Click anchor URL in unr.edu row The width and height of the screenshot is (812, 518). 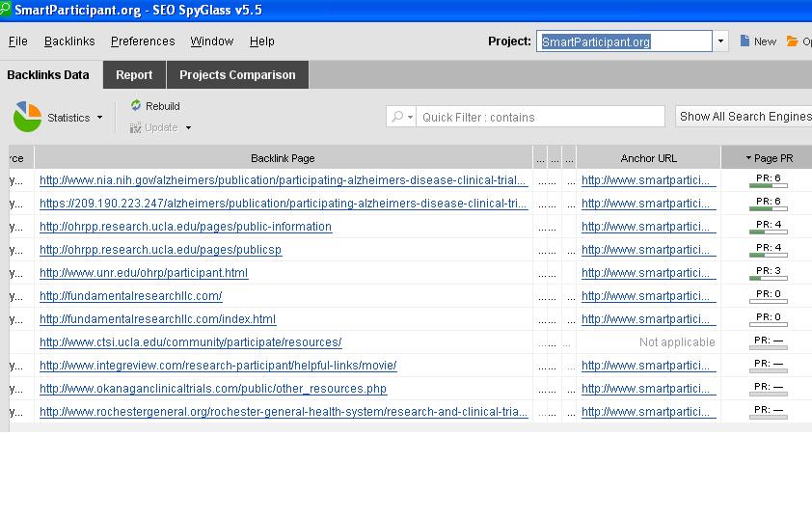(646, 273)
